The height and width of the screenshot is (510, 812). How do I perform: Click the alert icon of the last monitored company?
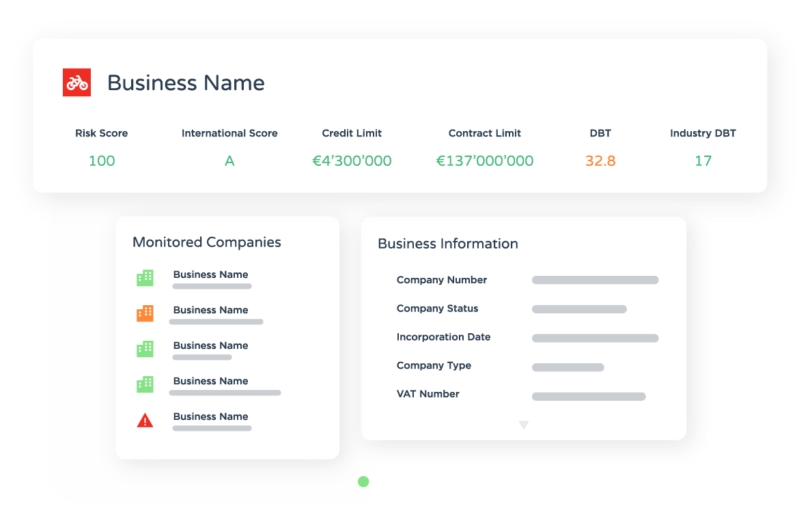(x=145, y=420)
